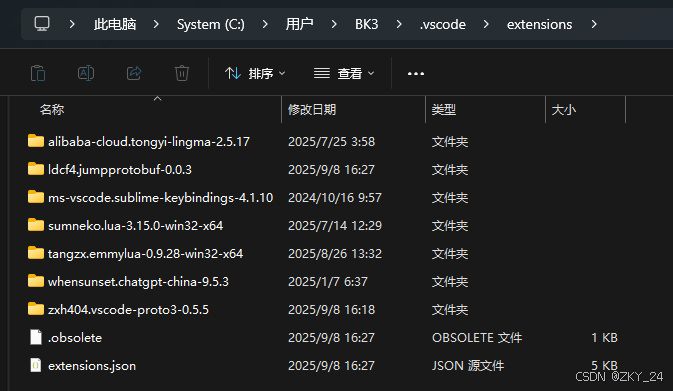Sort by 名称 column header
673x391 pixels.
tap(52, 110)
